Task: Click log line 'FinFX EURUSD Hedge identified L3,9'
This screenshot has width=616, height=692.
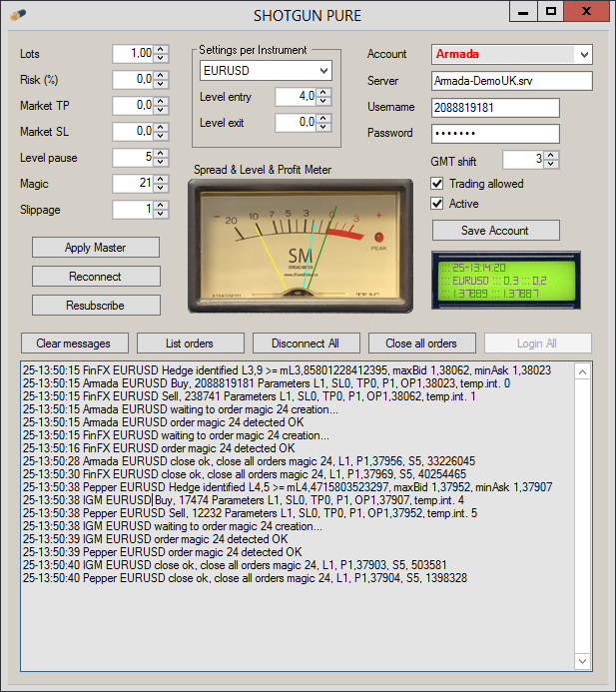Action: (x=287, y=370)
